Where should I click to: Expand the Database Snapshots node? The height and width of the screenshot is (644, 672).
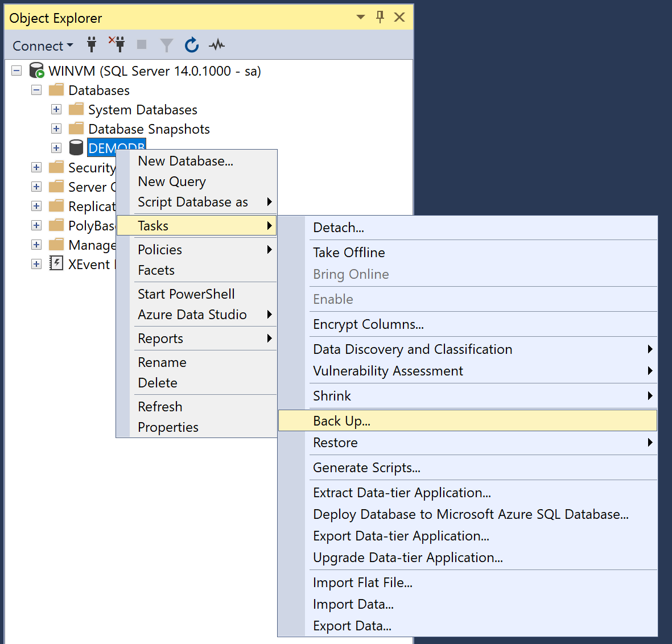56,129
